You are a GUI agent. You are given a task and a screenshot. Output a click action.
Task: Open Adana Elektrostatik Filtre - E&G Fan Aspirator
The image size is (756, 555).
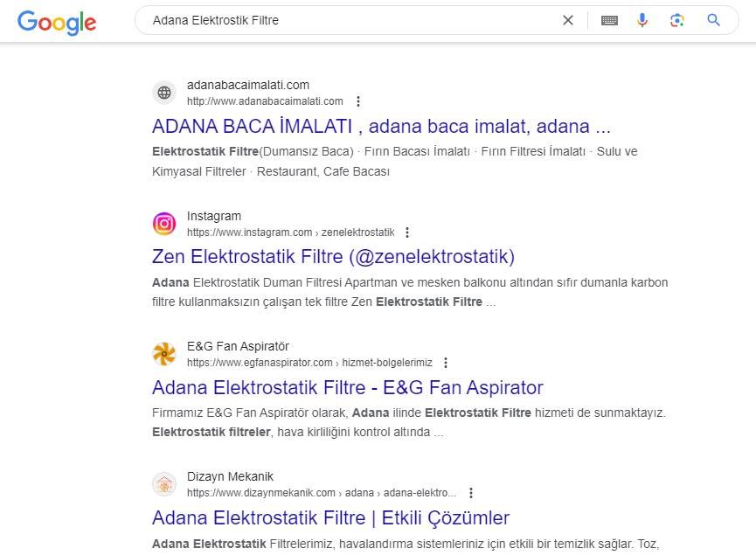(347, 387)
